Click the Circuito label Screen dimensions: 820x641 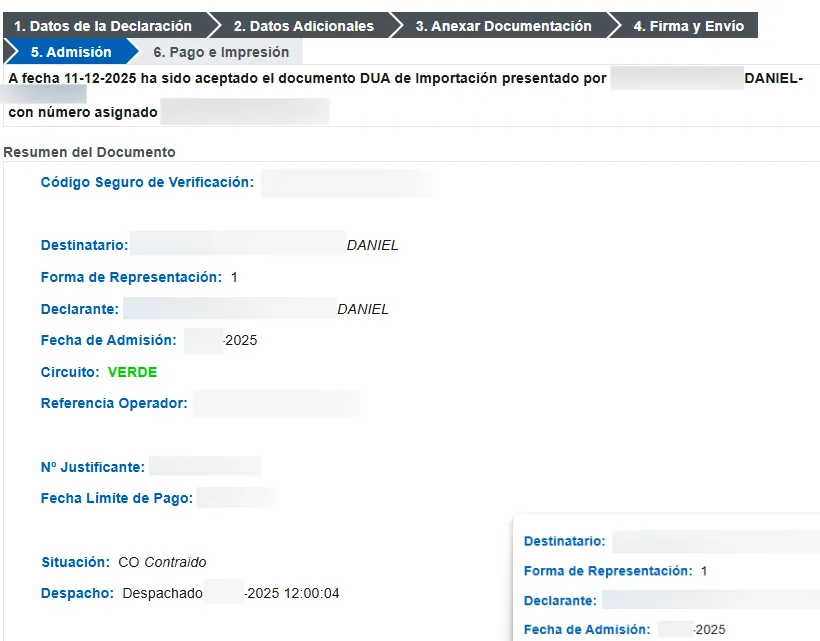70,372
